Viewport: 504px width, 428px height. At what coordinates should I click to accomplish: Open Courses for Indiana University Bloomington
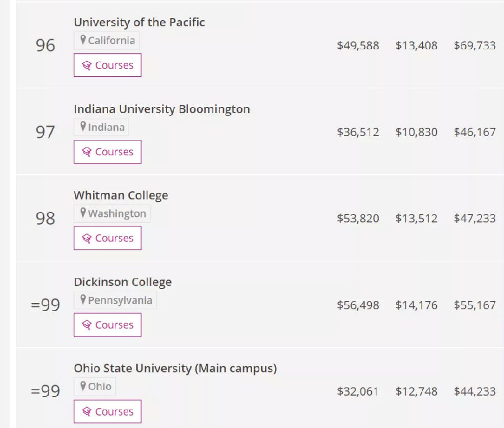point(108,152)
